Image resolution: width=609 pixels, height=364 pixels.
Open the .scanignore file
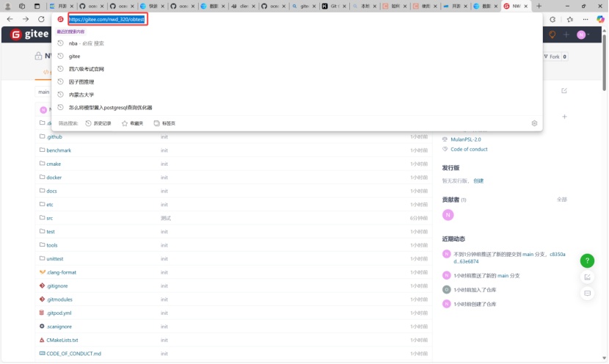point(59,327)
